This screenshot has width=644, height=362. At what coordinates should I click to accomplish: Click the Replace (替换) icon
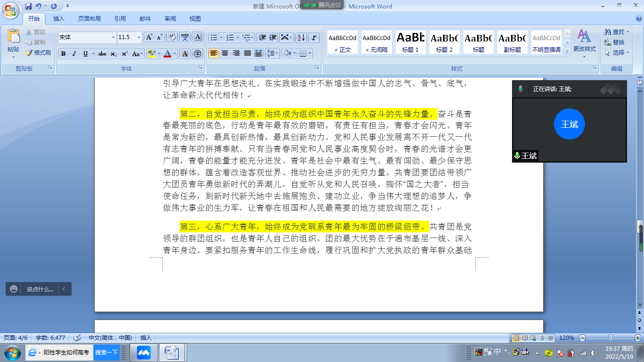click(x=614, y=42)
